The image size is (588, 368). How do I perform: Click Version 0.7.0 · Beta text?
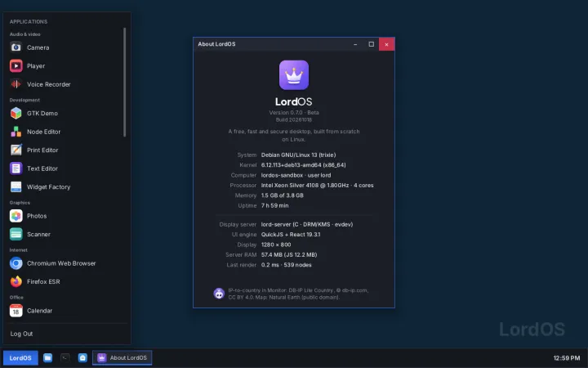[x=294, y=112]
